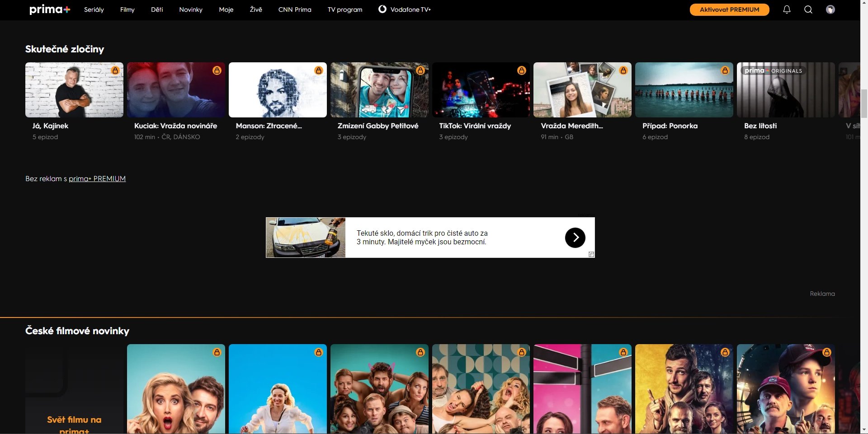The image size is (868, 434).
Task: Click the lock icon on Já, Kajínek
Action: pos(115,70)
